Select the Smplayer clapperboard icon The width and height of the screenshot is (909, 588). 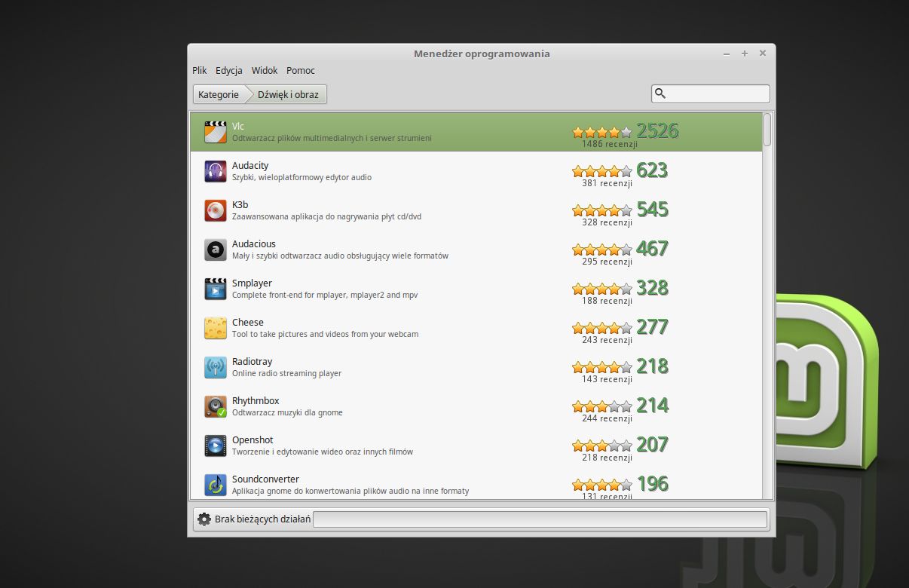[216, 289]
